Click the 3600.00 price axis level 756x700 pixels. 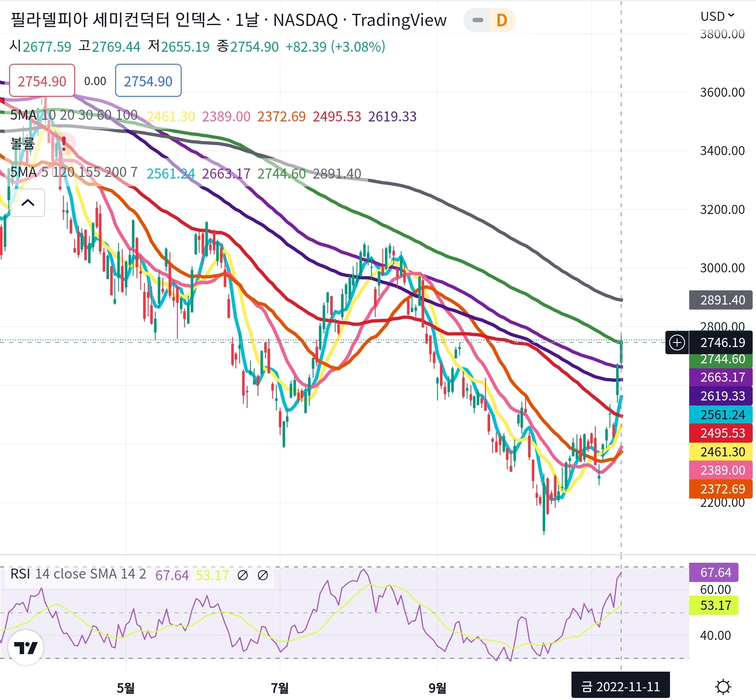722,92
